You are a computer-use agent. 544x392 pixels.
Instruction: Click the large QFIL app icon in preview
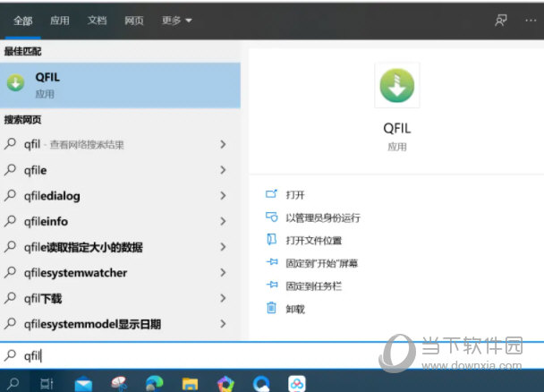(397, 85)
